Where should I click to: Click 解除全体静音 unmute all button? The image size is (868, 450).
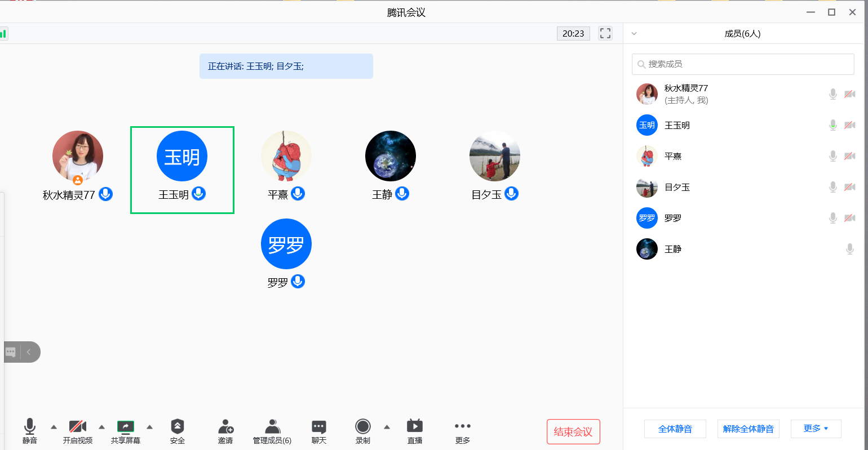(x=749, y=429)
